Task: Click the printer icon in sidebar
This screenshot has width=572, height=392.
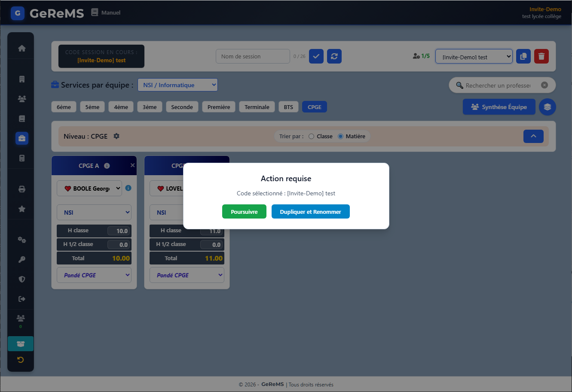Action: click(x=21, y=189)
